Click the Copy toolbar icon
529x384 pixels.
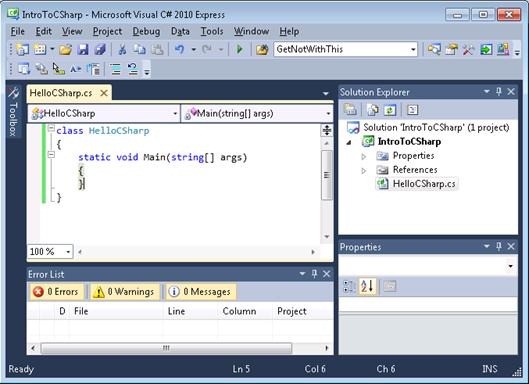tap(139, 50)
